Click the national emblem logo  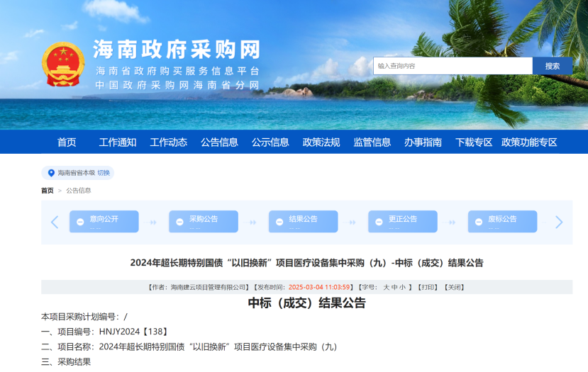click(63, 64)
